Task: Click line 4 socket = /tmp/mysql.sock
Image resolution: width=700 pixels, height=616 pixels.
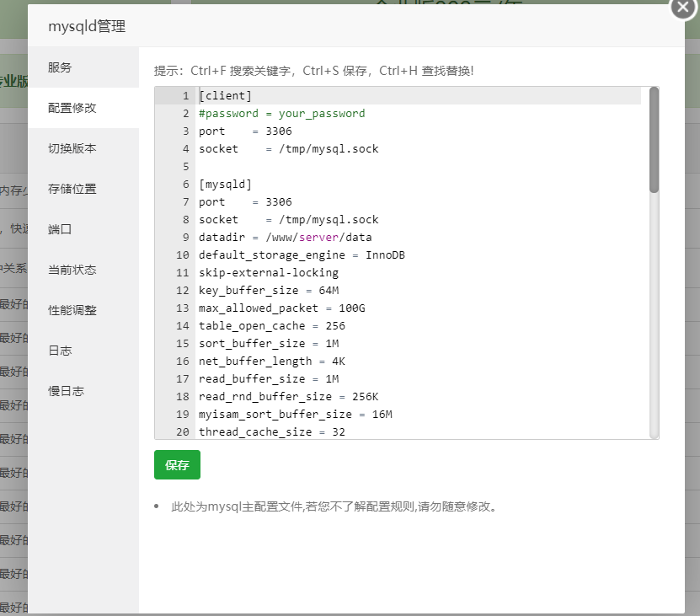Action: click(288, 149)
